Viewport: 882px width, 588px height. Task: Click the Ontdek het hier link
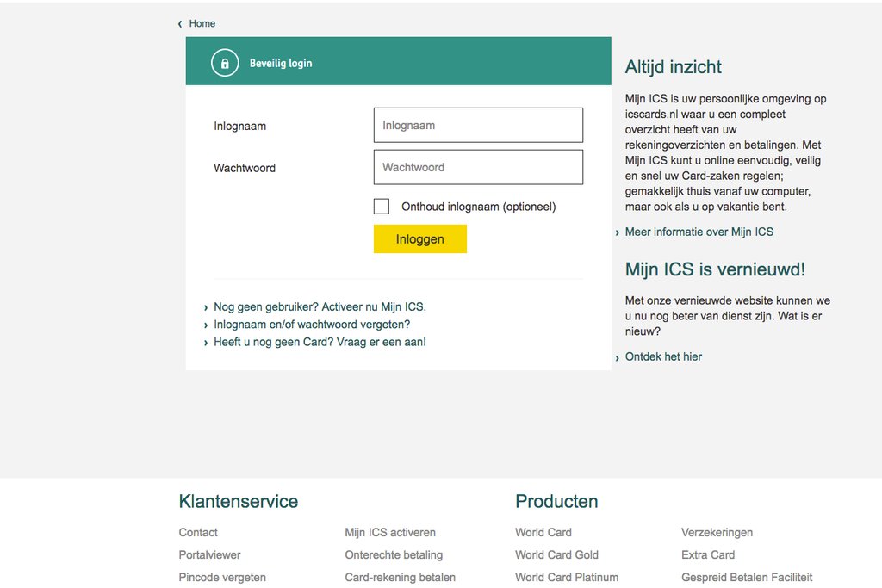pyautogui.click(x=663, y=356)
